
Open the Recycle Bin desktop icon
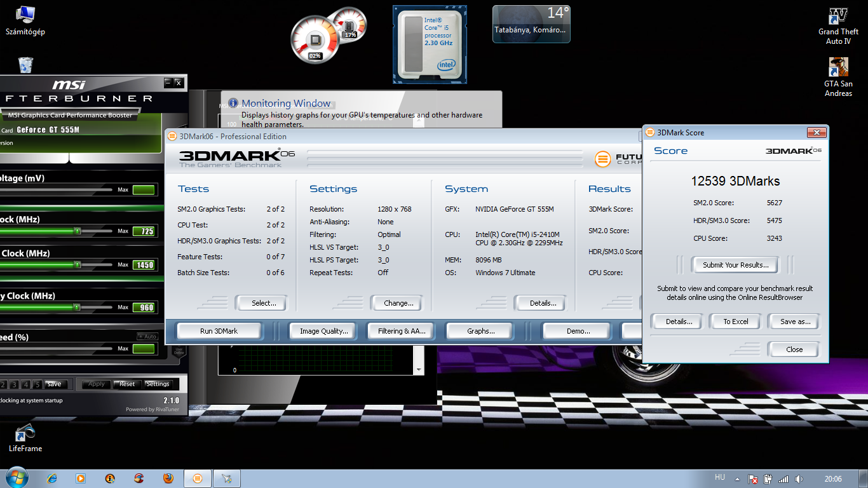tap(25, 65)
